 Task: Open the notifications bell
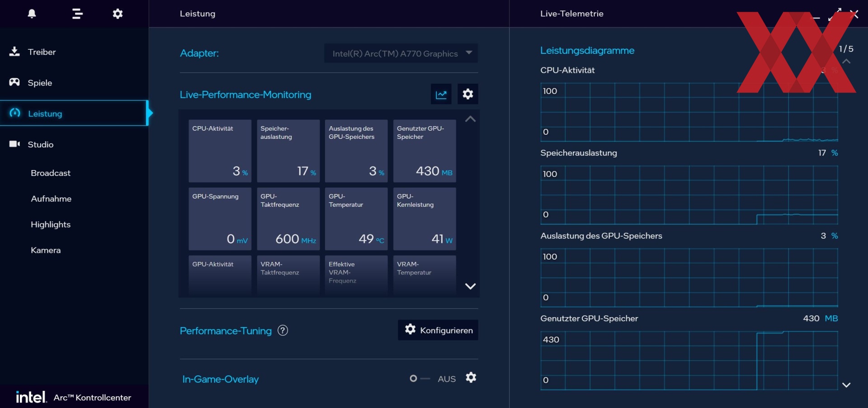click(32, 14)
